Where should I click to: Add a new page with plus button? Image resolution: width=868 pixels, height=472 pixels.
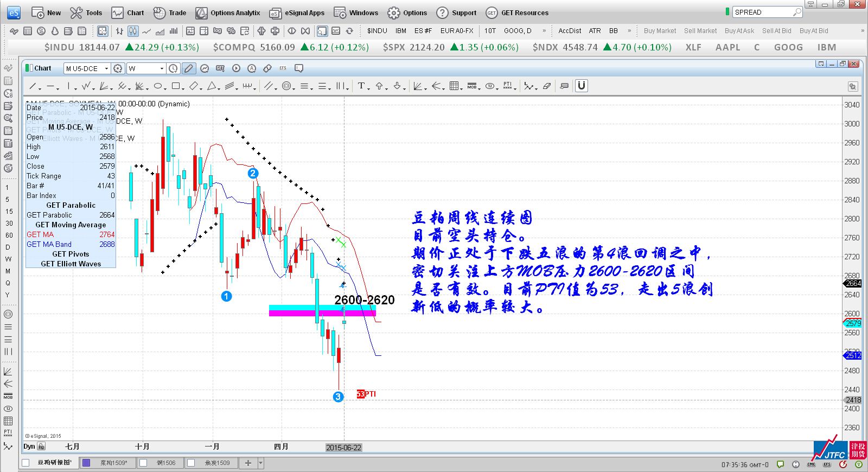(248, 463)
